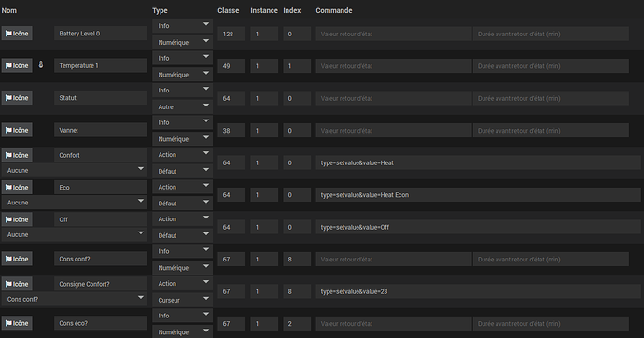
Task: Click the Icône button for Off command
Action: point(17,219)
